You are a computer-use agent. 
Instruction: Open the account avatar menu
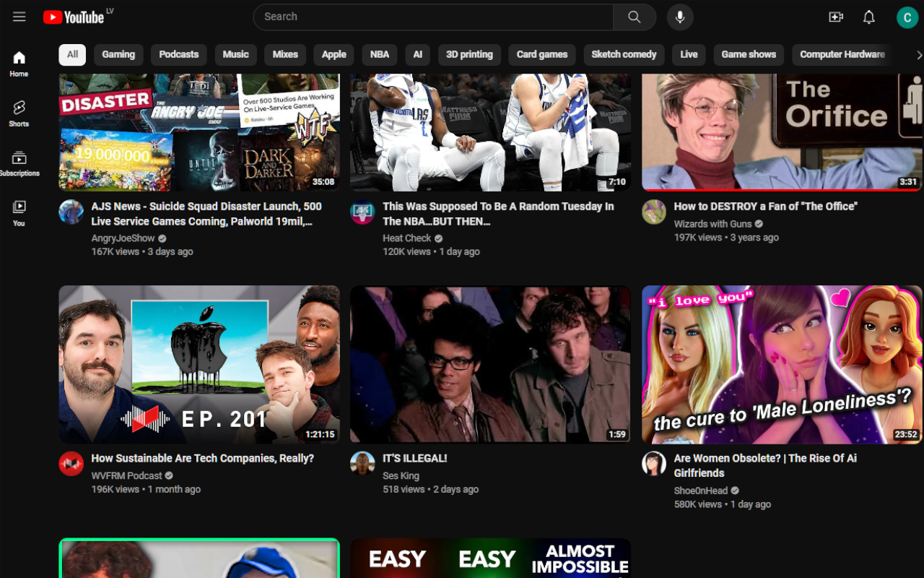click(x=907, y=17)
